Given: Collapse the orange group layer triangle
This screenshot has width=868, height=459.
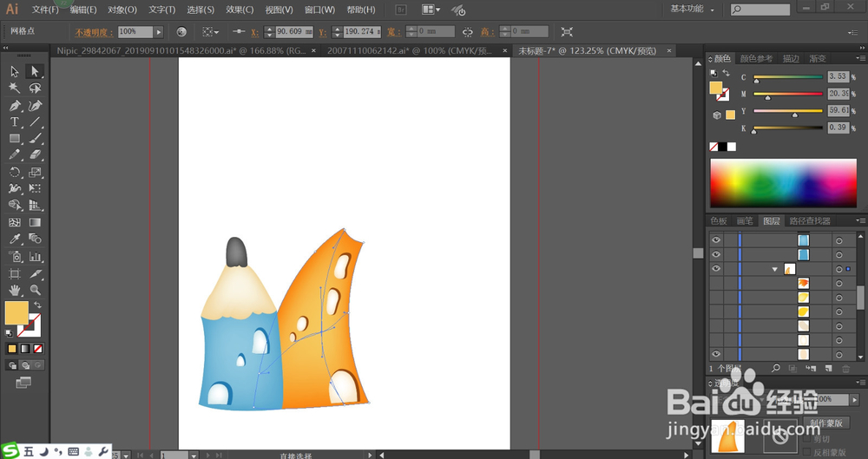Looking at the screenshot, I should coord(775,269).
